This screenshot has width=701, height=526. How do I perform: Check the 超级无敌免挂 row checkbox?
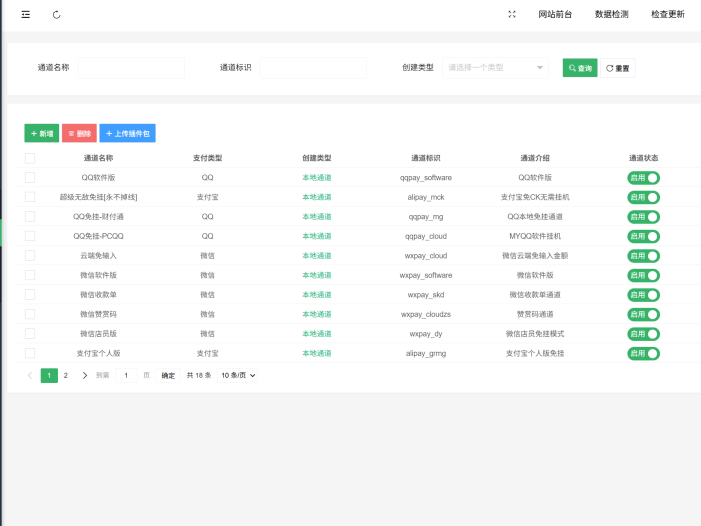coord(30,197)
